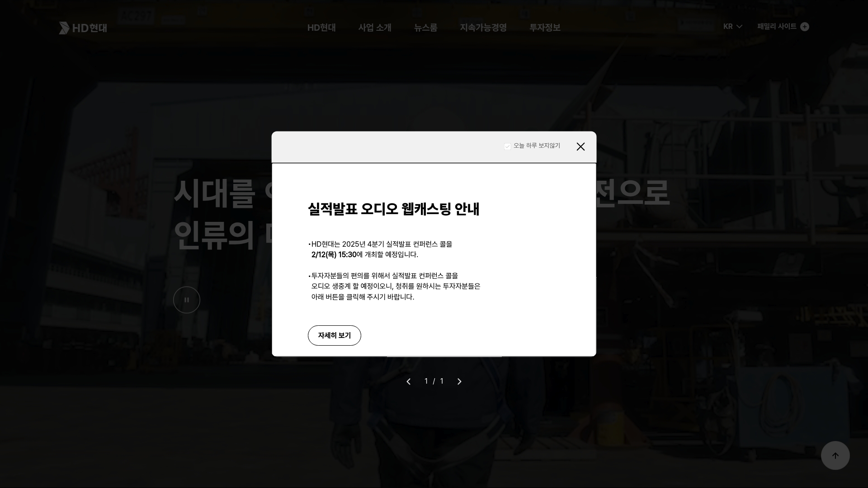
Task: Open the 지속가능경영 menu
Action: coord(483,28)
